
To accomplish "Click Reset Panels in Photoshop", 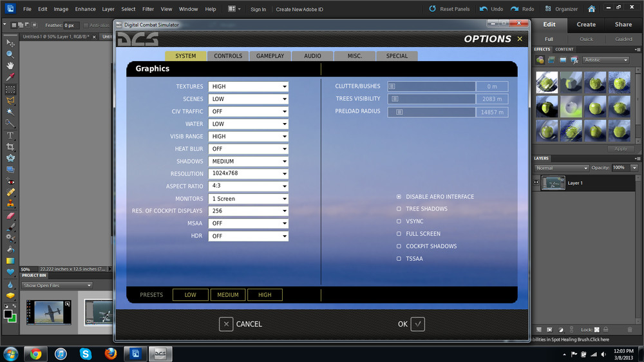I will (x=450, y=9).
